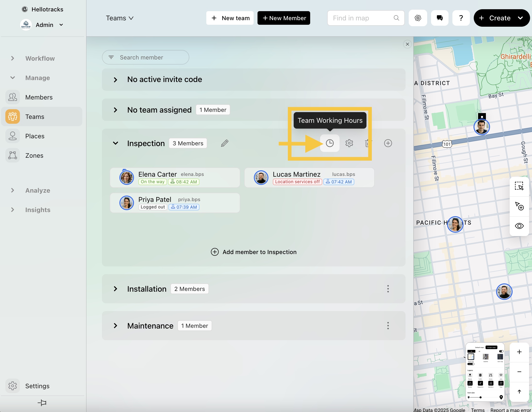Screen dimensions: 532x412
Task: Open the chat messages icon
Action: click(439, 18)
